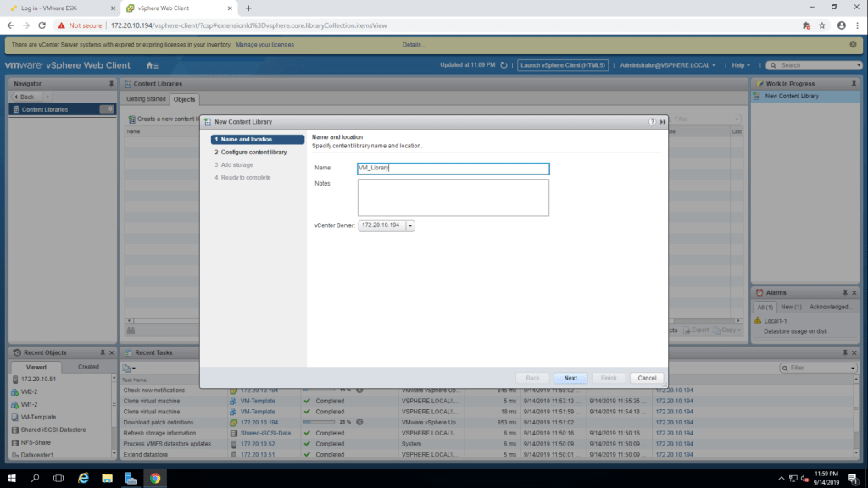Click Cancel in the New Content Library wizard
868x488 pixels.
(x=647, y=378)
